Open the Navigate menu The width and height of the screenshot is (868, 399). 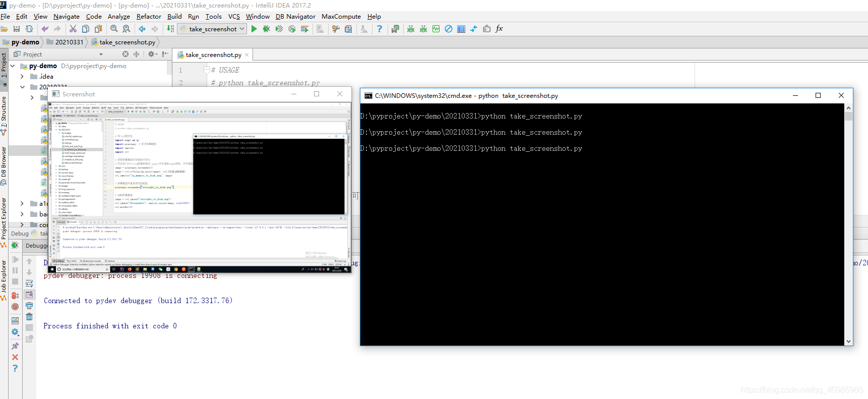(x=67, y=17)
